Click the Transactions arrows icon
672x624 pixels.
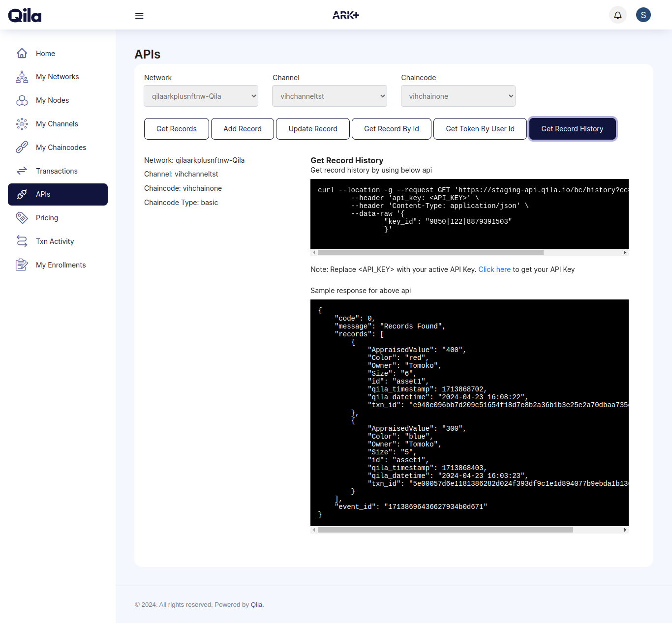[x=22, y=171]
